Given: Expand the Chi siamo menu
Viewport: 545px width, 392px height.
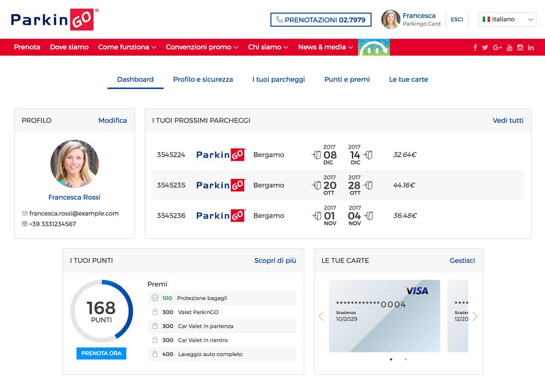Looking at the screenshot, I should [x=268, y=47].
